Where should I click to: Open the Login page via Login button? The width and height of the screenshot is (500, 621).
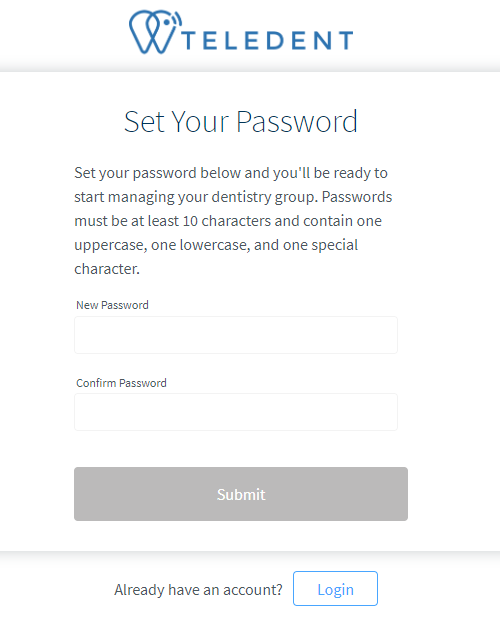click(x=335, y=589)
